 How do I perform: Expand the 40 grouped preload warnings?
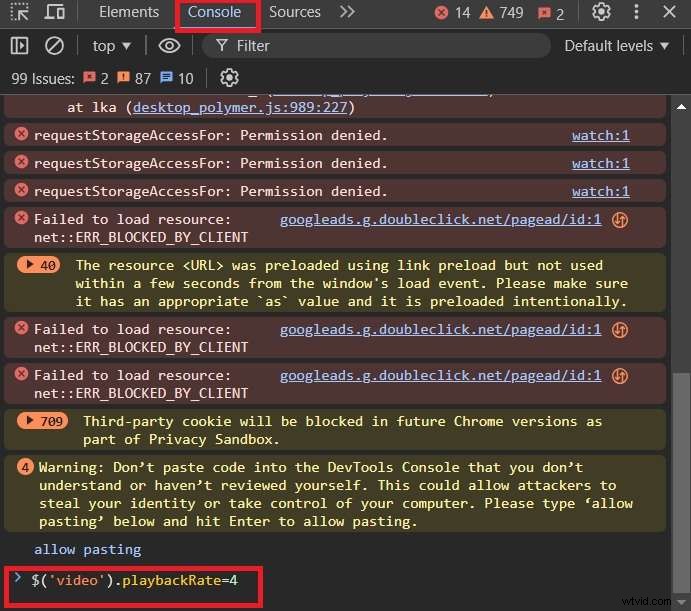(42, 265)
